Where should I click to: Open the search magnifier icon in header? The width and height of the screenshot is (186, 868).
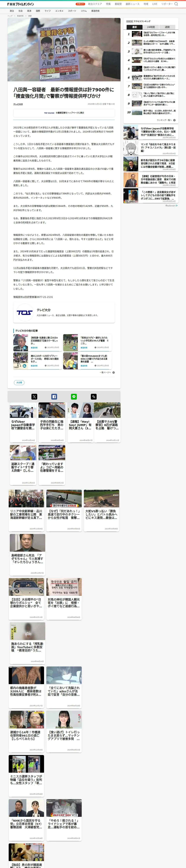point(176,4)
